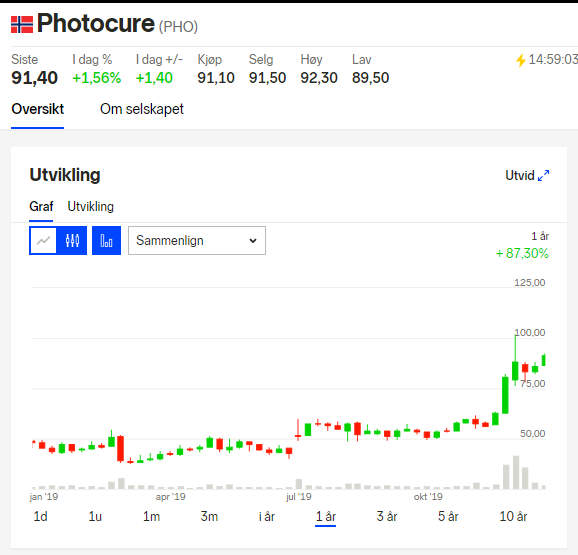Set chart period to 1m

click(x=152, y=516)
